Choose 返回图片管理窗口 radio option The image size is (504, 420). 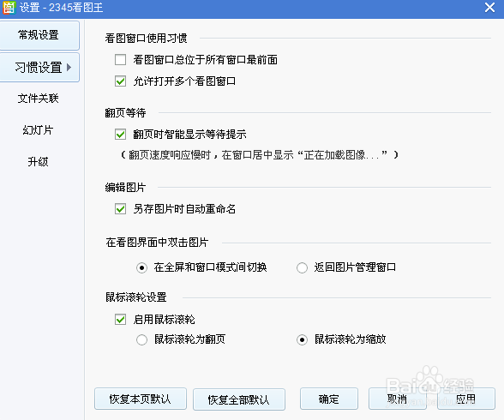click(302, 267)
